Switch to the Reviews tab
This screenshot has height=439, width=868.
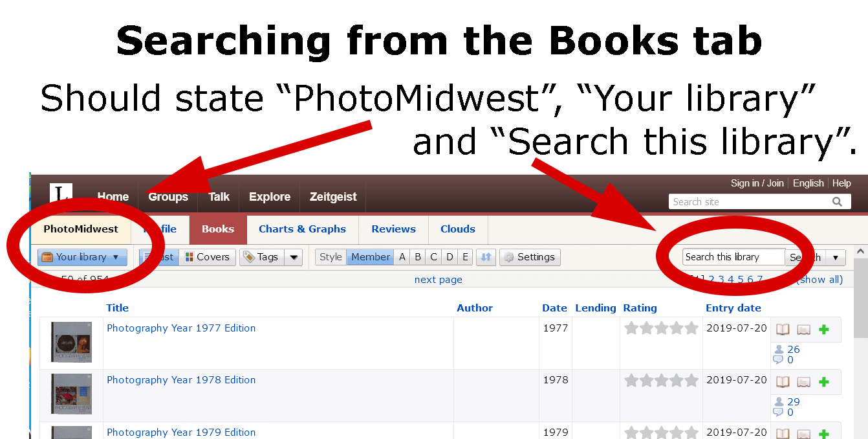393,229
